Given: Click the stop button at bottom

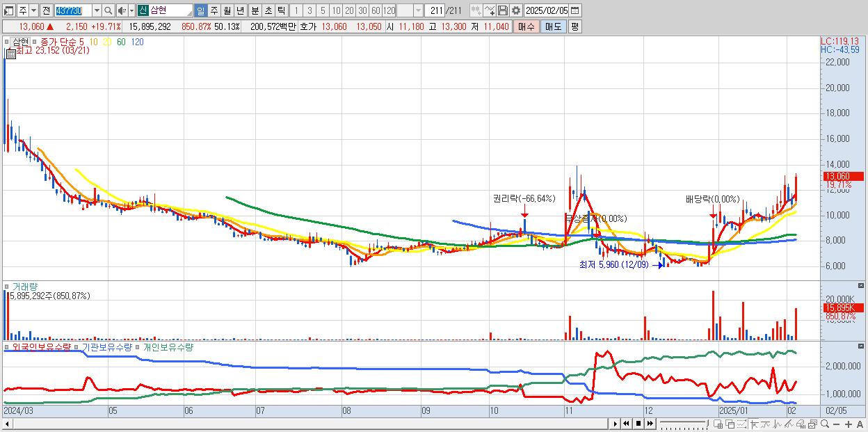Looking at the screenshot, I should [x=638, y=423].
